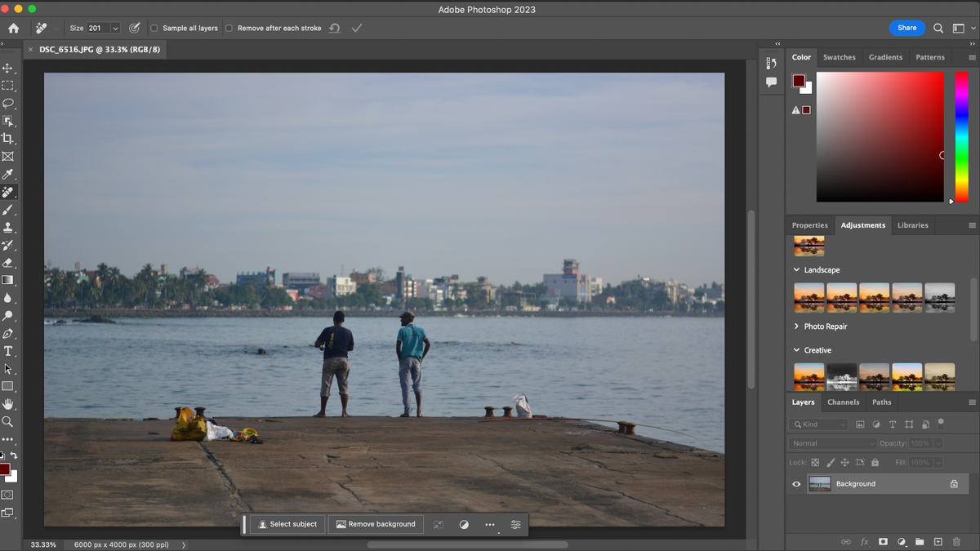Click the Add layer style fx icon

tap(864, 541)
